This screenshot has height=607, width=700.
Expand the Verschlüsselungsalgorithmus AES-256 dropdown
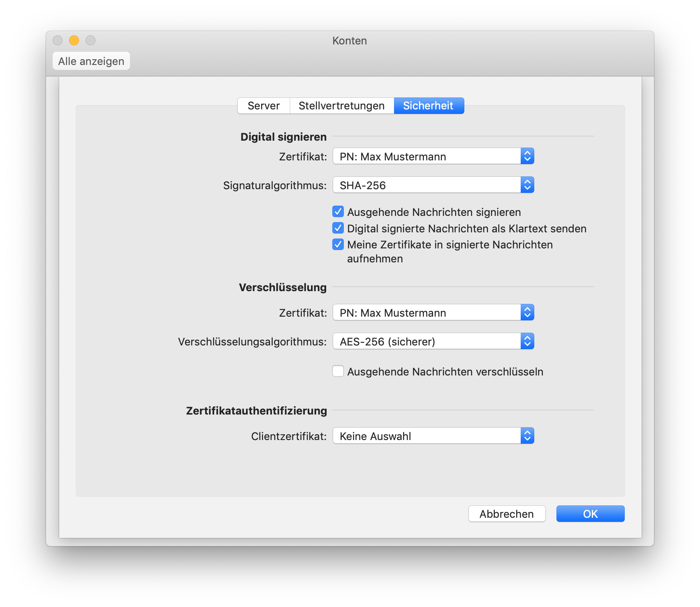433,341
